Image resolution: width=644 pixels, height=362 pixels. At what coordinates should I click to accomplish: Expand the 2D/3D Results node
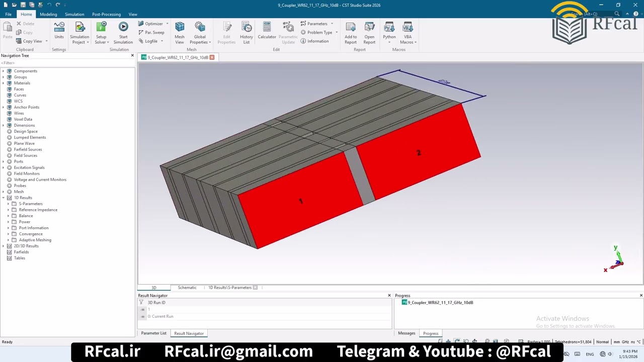(4, 246)
